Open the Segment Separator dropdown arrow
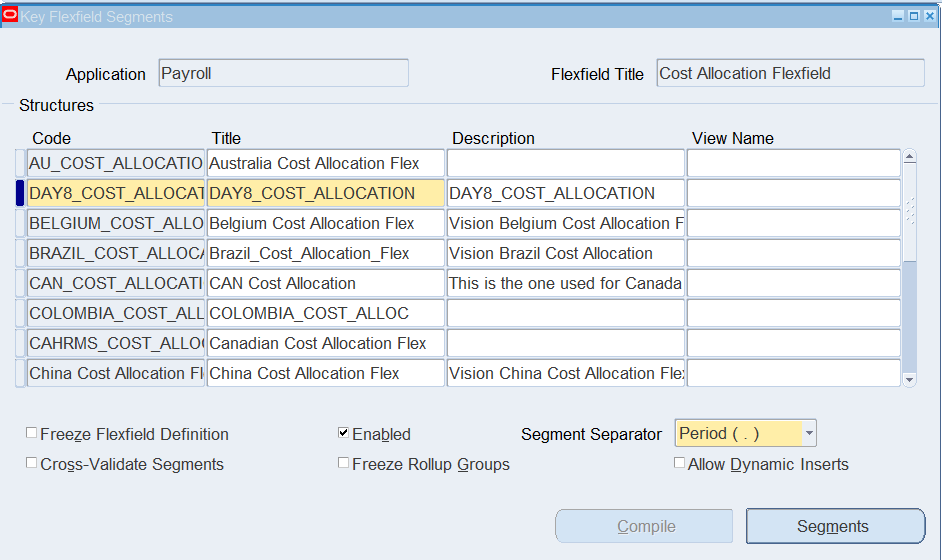Viewport: 942px width, 560px height. (809, 433)
